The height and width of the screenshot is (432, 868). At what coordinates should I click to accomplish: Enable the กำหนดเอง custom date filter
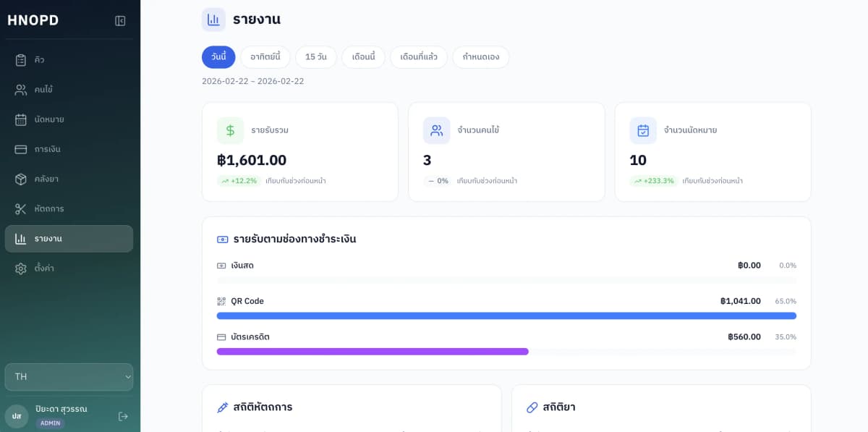[x=480, y=56]
